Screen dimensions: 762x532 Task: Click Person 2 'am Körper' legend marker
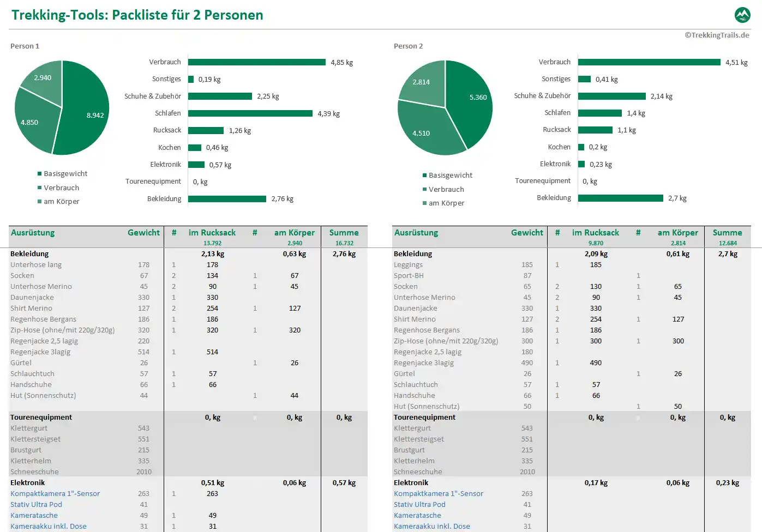click(x=424, y=203)
